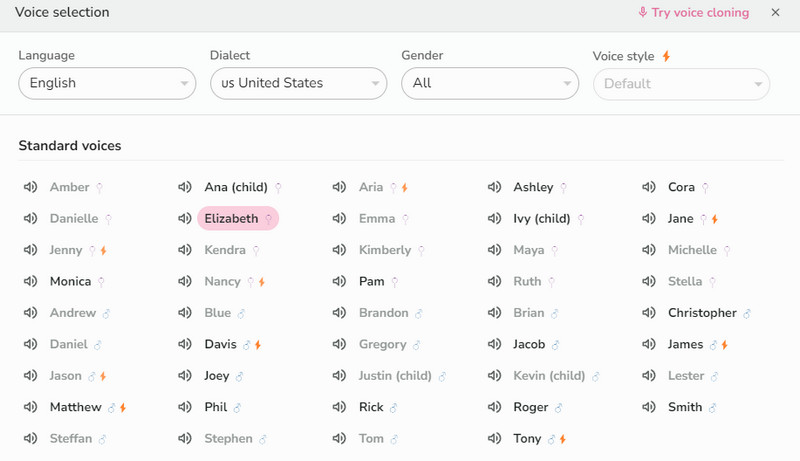Open the Gender filter dropdown
Image resolution: width=800 pixels, height=461 pixels.
489,84
